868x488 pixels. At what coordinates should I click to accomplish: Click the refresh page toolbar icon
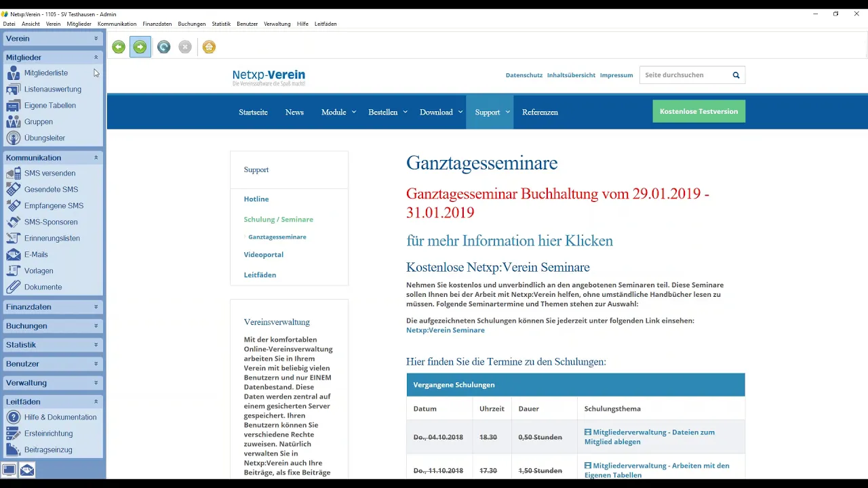163,47
